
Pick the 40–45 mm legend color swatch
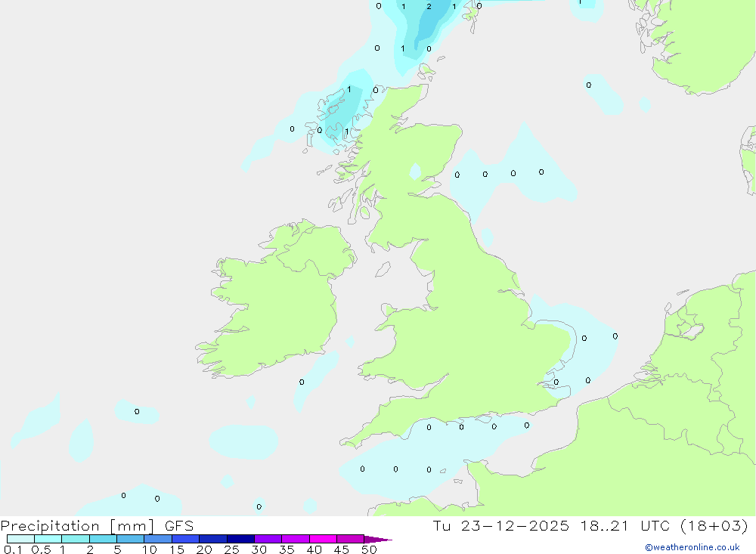coord(323,539)
